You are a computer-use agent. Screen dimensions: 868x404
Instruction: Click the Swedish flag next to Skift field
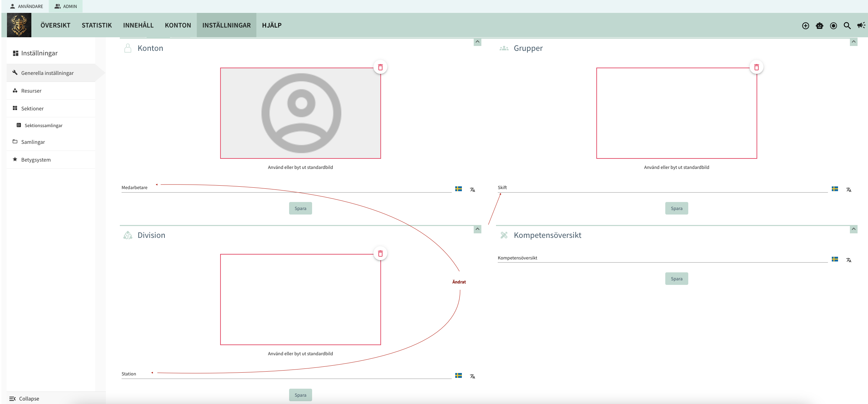click(x=835, y=189)
